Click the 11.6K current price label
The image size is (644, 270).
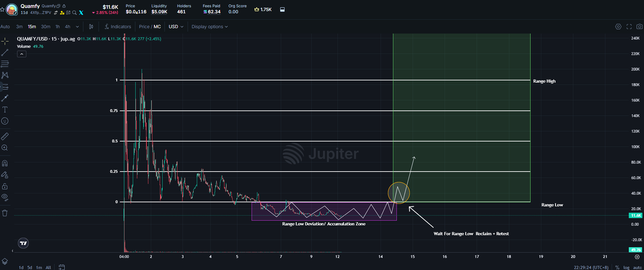(635, 215)
